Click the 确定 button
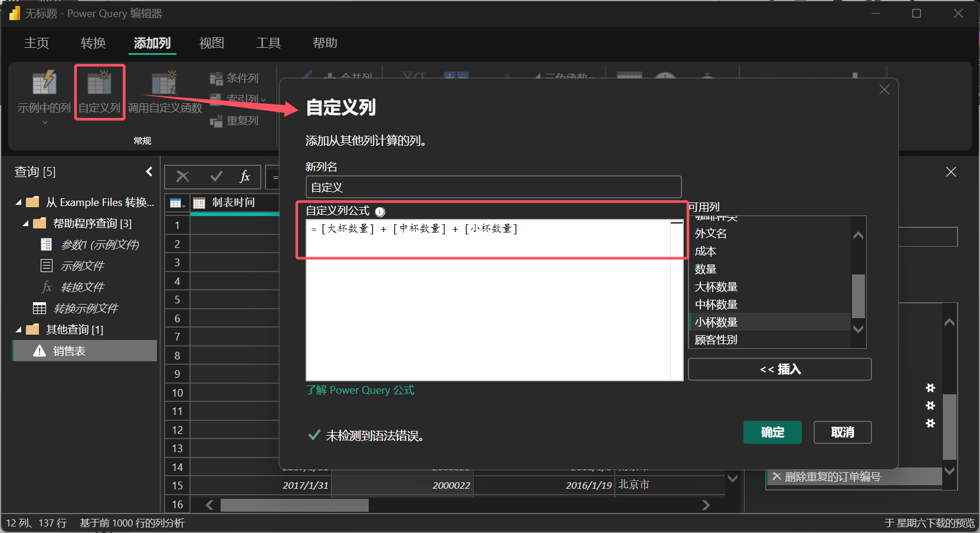980x533 pixels. [x=772, y=432]
